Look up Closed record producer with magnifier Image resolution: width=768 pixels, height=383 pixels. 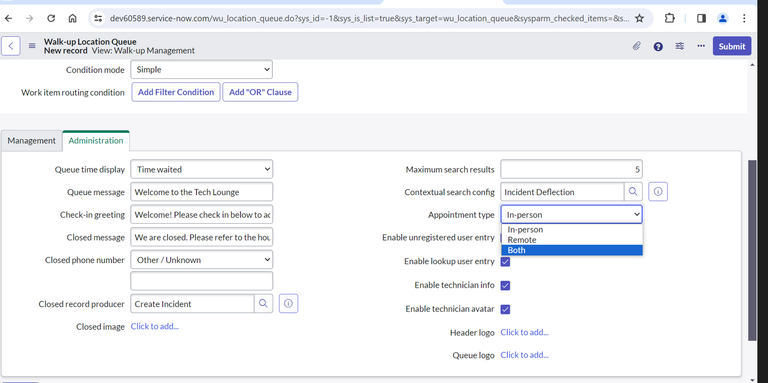tap(263, 304)
